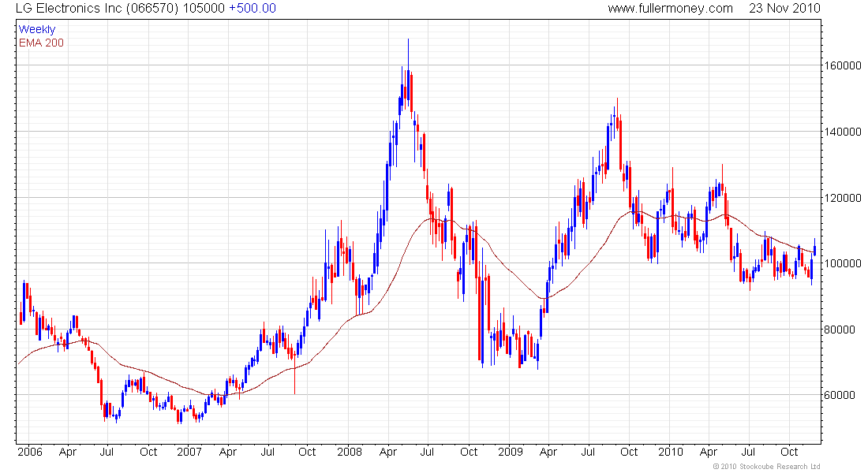This screenshot has height=473, width=868.
Task: Click the 'Apr' label just after 2009
Action: pos(548,453)
